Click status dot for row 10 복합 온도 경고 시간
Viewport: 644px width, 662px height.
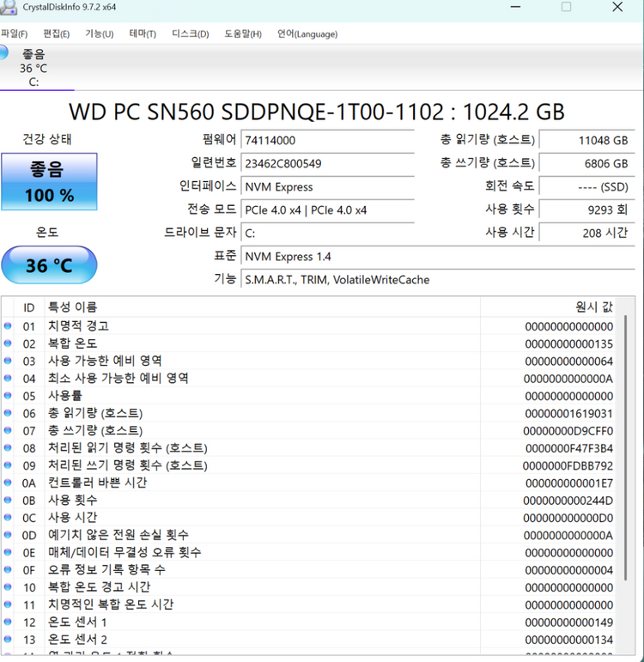(x=8, y=587)
